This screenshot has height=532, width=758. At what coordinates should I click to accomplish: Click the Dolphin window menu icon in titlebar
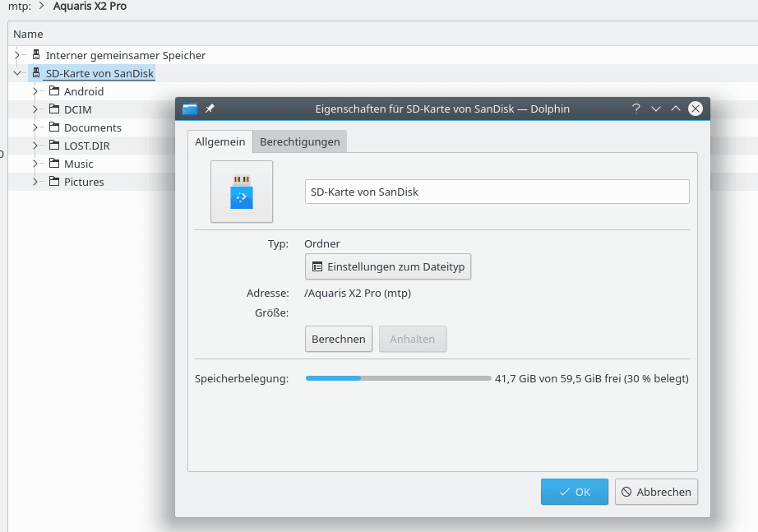(x=189, y=109)
